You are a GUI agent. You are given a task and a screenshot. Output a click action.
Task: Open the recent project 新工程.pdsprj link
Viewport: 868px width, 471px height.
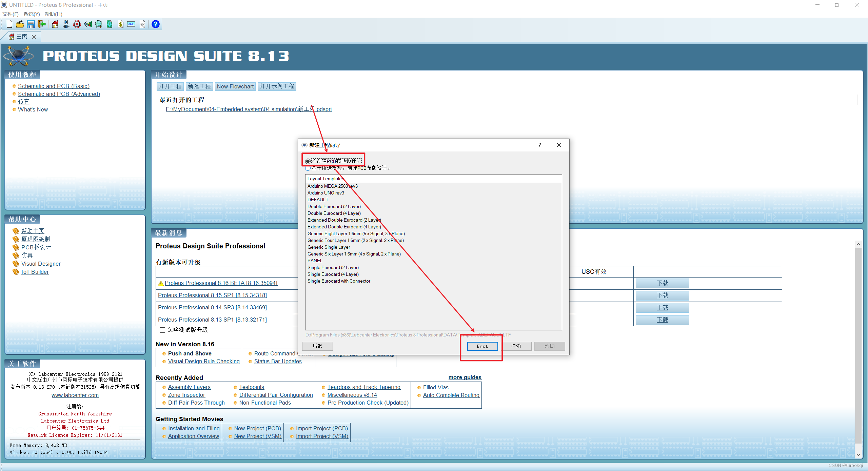point(249,109)
